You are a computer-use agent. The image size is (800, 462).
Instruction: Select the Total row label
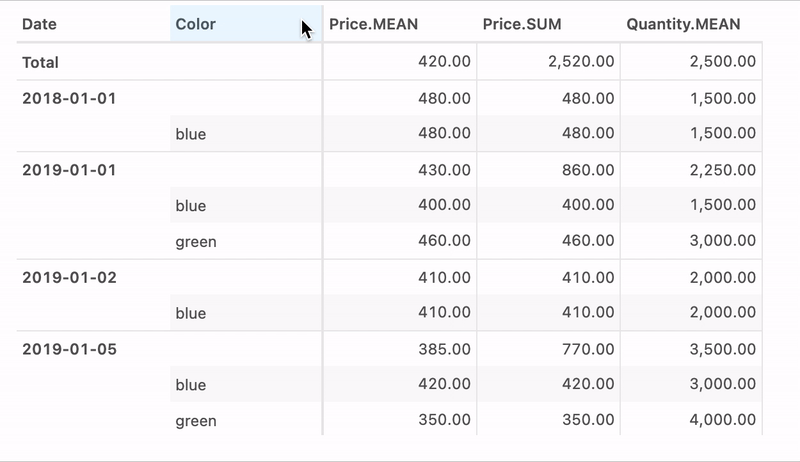(x=41, y=62)
